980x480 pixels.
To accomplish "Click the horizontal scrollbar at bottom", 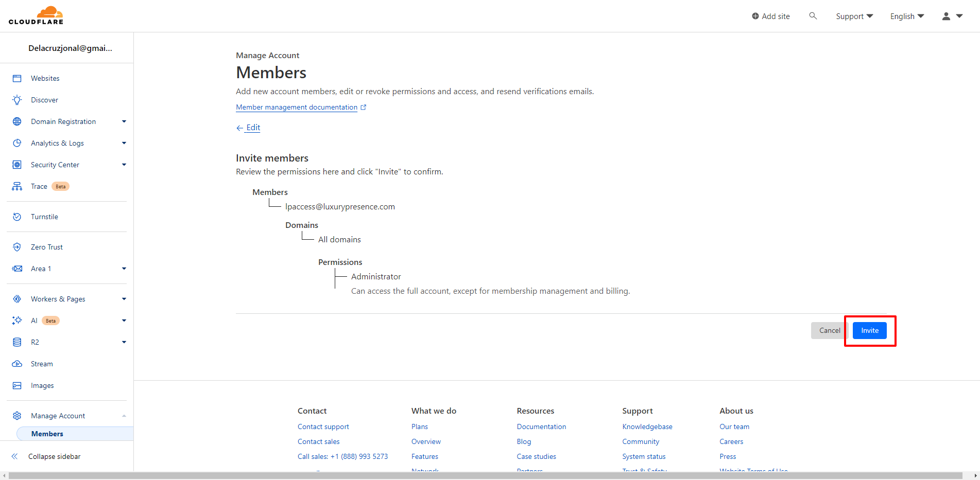I will (484, 475).
